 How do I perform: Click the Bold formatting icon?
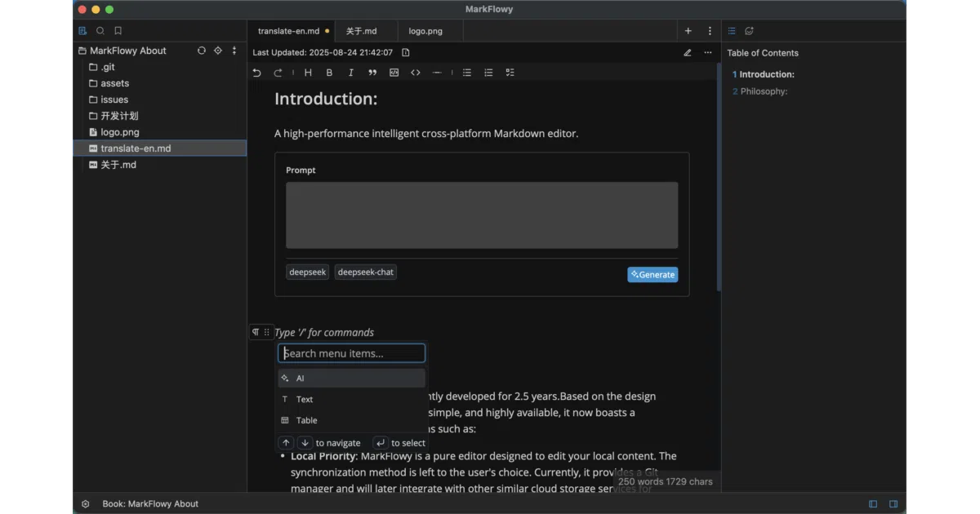click(x=329, y=73)
